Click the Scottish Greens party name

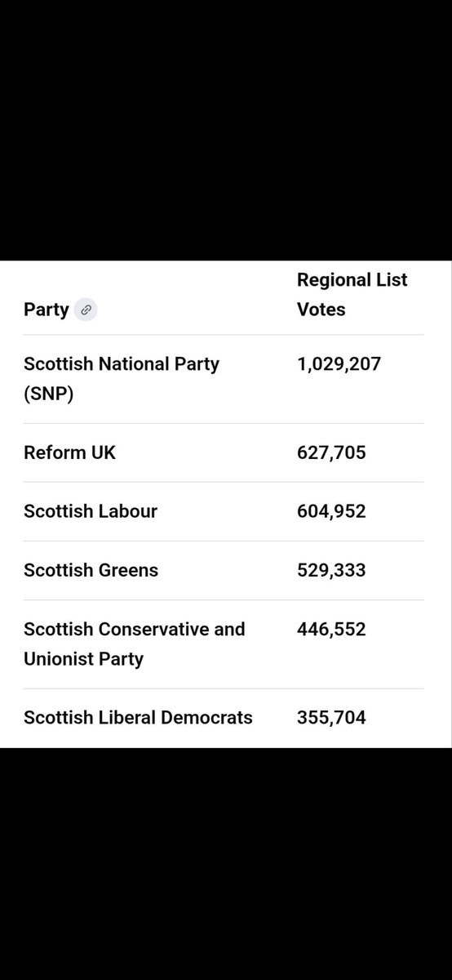click(x=91, y=570)
